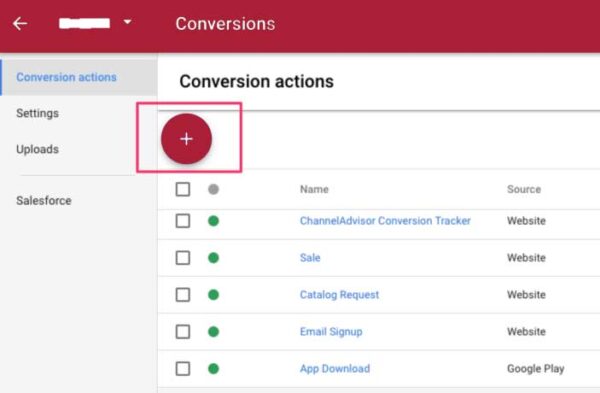Check the ChannelAdvisor Conversion Tracker row checkbox
Viewport: 600px width, 393px height.
183,221
